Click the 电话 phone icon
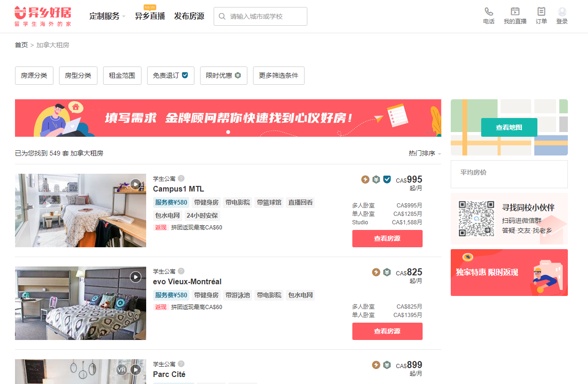This screenshot has height=384, width=588. (x=489, y=12)
